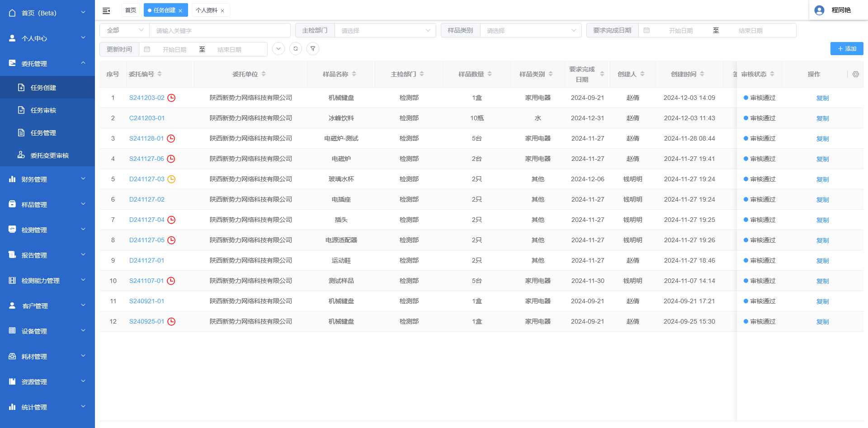
Task: Expand 统计管理 sidebar menu
Action: 47,407
